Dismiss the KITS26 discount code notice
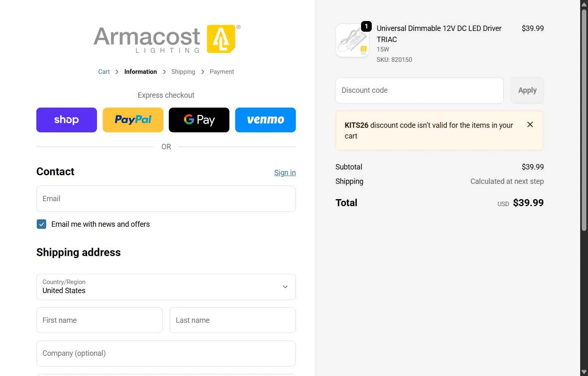The height and width of the screenshot is (376, 588). 530,125
